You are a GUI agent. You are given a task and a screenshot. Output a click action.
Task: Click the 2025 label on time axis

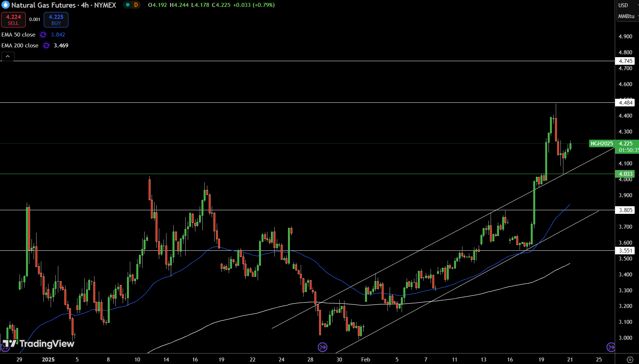point(48,360)
